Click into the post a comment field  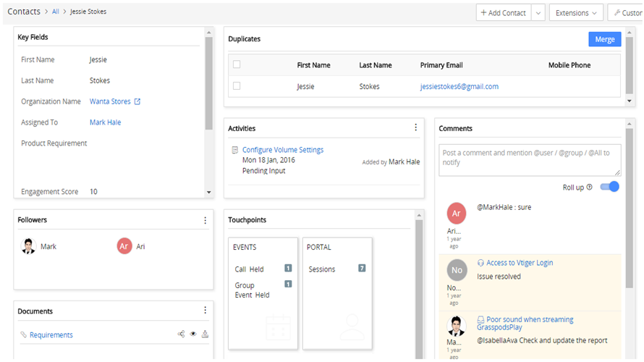(x=530, y=159)
